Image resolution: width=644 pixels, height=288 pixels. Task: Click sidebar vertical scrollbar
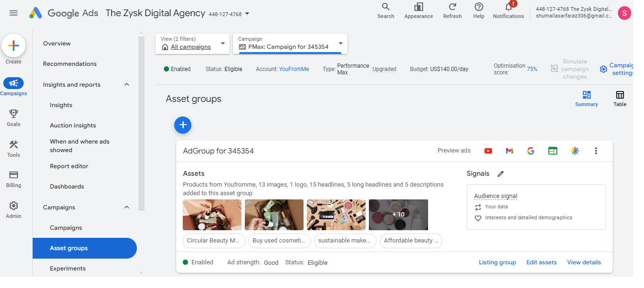coord(141,123)
